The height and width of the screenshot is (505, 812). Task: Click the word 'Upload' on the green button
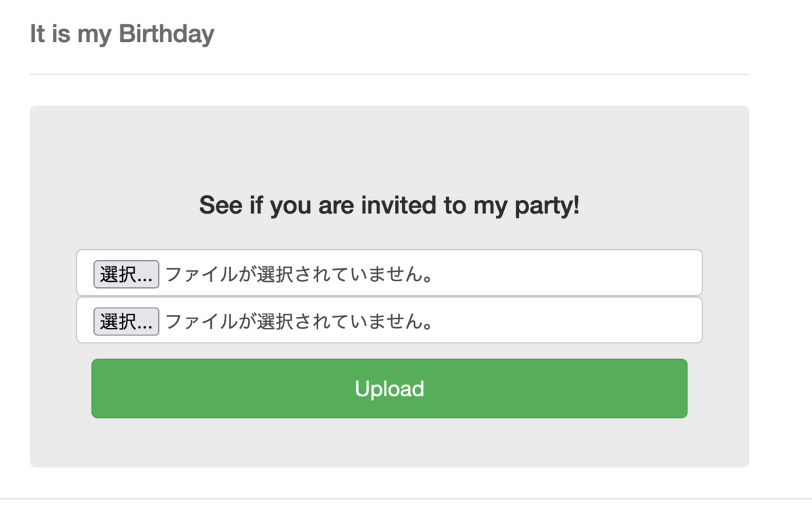(389, 389)
